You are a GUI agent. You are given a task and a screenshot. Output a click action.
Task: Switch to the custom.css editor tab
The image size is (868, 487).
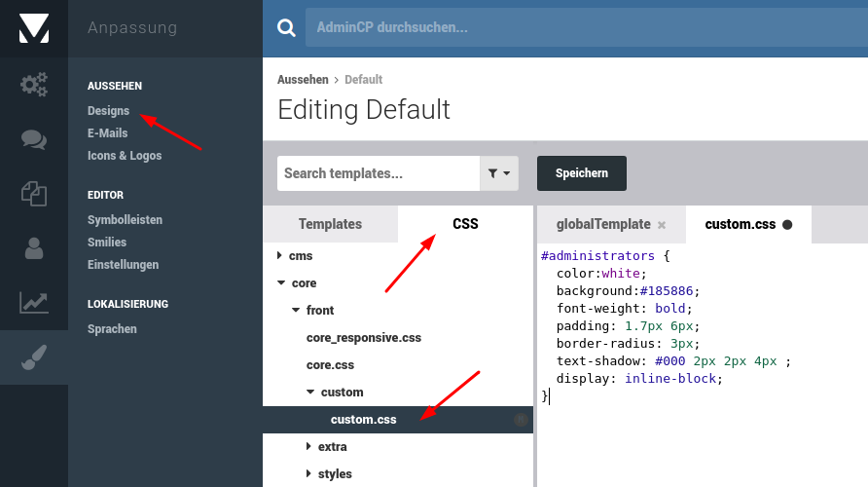pos(740,224)
